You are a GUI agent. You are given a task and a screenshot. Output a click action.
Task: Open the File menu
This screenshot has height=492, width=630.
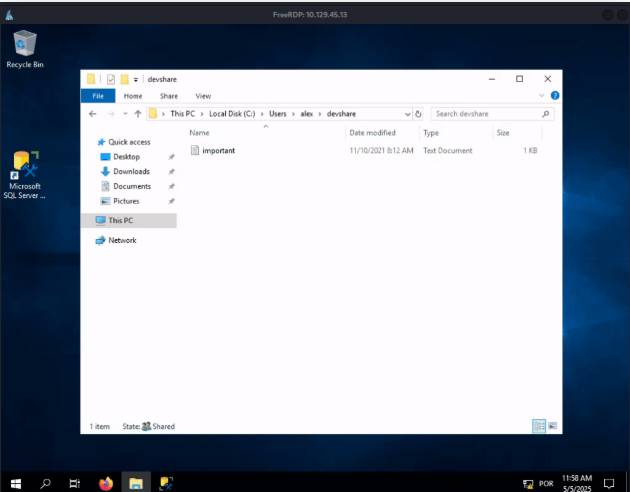[x=98, y=96]
